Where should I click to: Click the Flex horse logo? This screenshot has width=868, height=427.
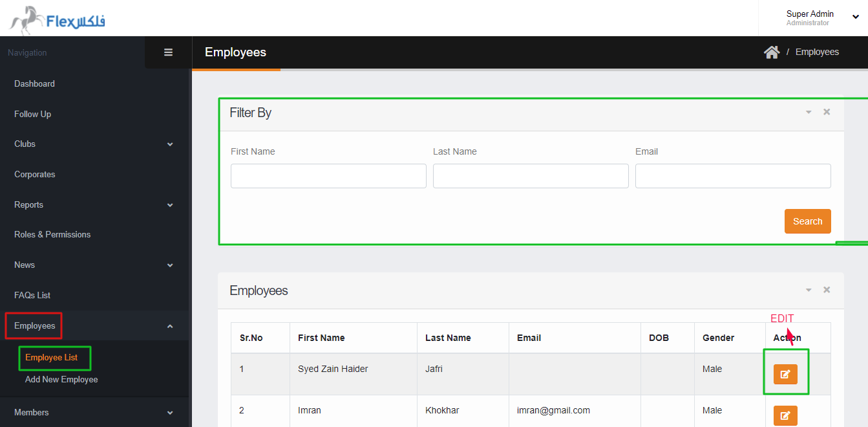point(25,18)
